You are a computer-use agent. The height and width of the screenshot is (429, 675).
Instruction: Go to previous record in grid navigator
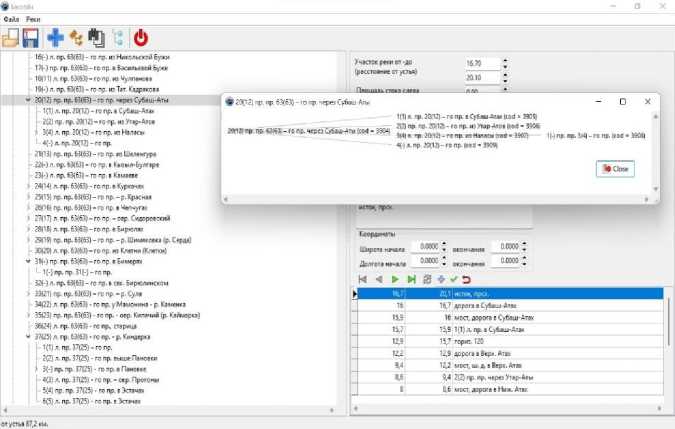379,279
